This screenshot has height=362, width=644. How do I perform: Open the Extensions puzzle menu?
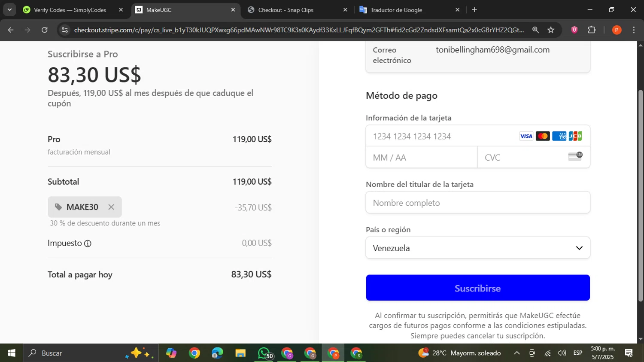point(592,30)
